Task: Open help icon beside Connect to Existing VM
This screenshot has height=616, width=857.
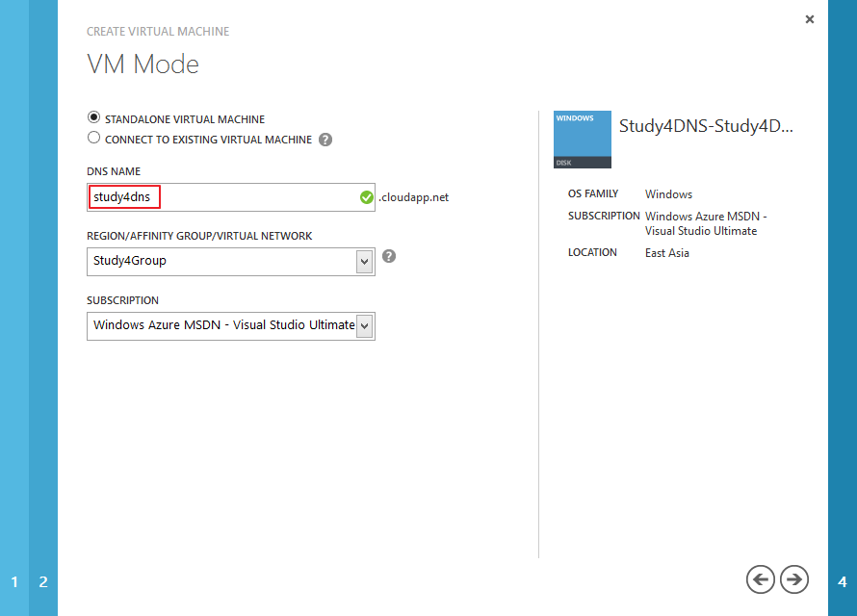Action: [x=325, y=140]
